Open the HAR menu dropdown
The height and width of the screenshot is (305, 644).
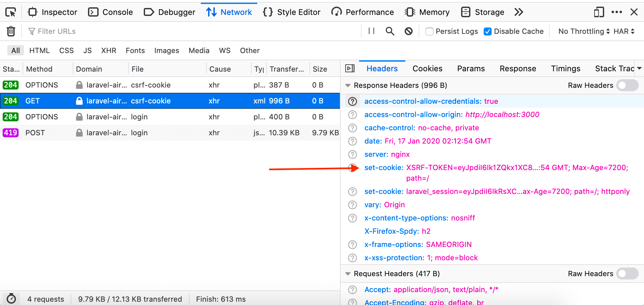click(x=624, y=31)
